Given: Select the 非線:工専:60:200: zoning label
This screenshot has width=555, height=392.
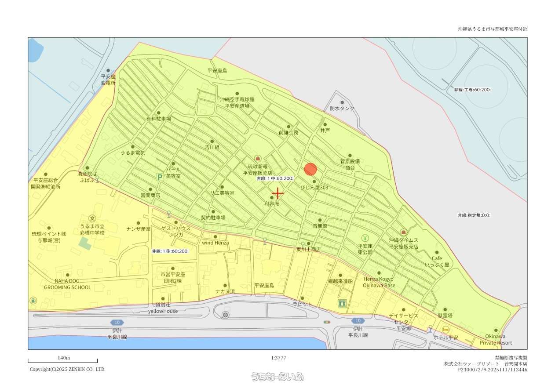Looking at the screenshot, I should (472, 90).
